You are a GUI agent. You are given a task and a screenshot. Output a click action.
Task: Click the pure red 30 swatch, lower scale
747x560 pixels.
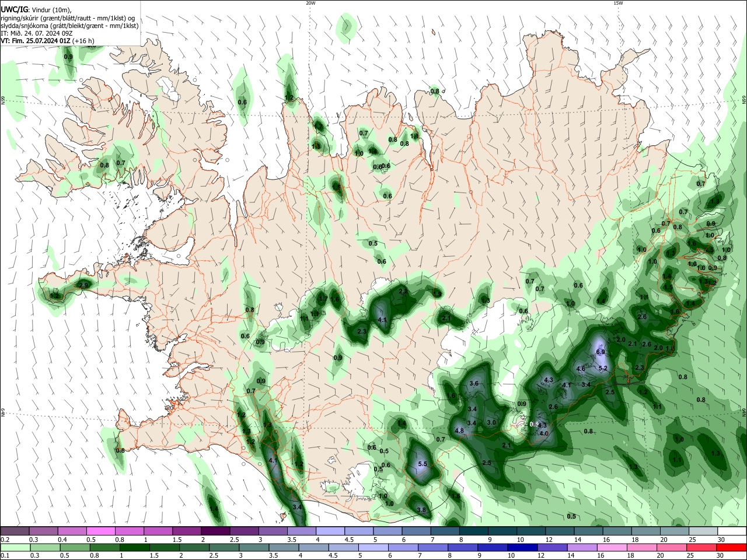(731, 547)
